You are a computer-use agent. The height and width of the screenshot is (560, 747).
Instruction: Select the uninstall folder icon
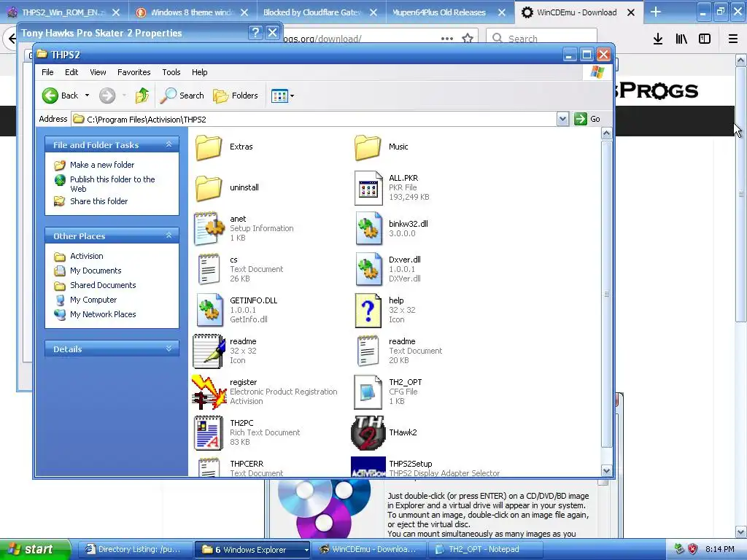click(x=209, y=188)
